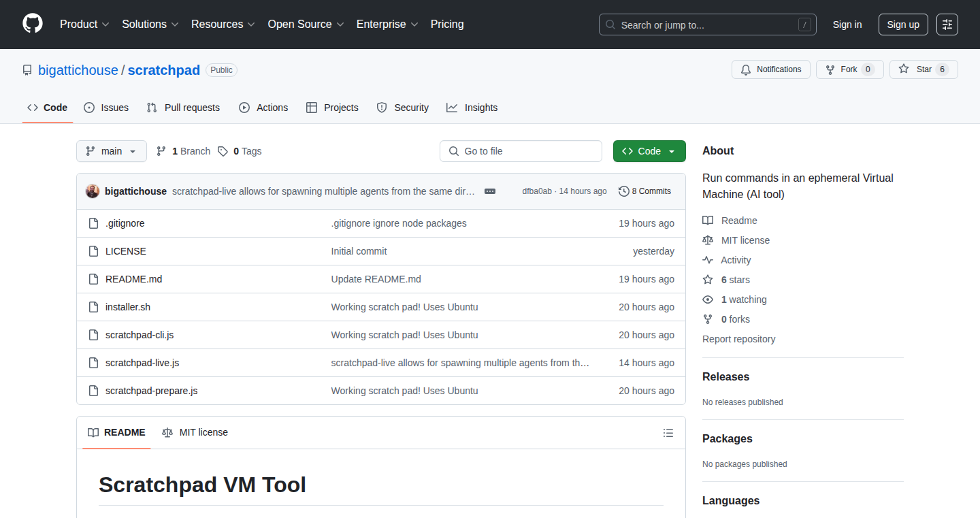Viewport: 980px width, 518px height.
Task: Open the dfba0ab commit hash link
Action: tap(537, 191)
